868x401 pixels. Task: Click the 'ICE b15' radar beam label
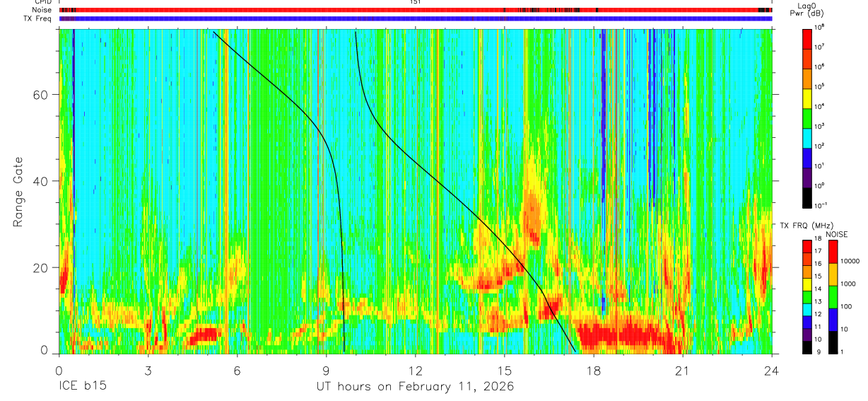coord(81,386)
